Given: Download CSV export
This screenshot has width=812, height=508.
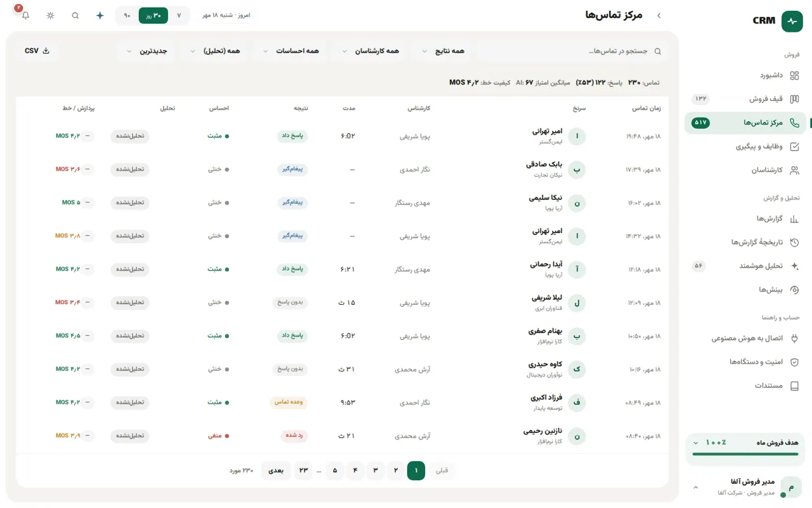Looking at the screenshot, I should click(x=37, y=51).
